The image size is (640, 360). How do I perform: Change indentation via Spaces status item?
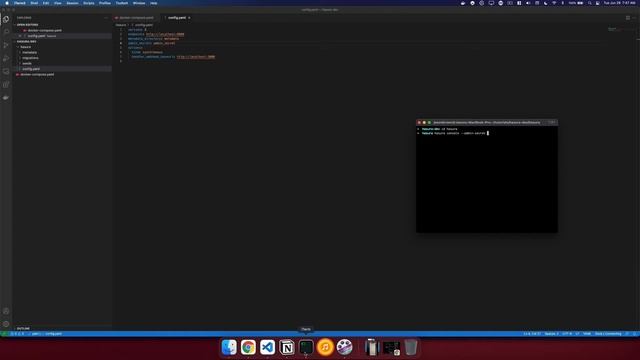(x=551, y=334)
